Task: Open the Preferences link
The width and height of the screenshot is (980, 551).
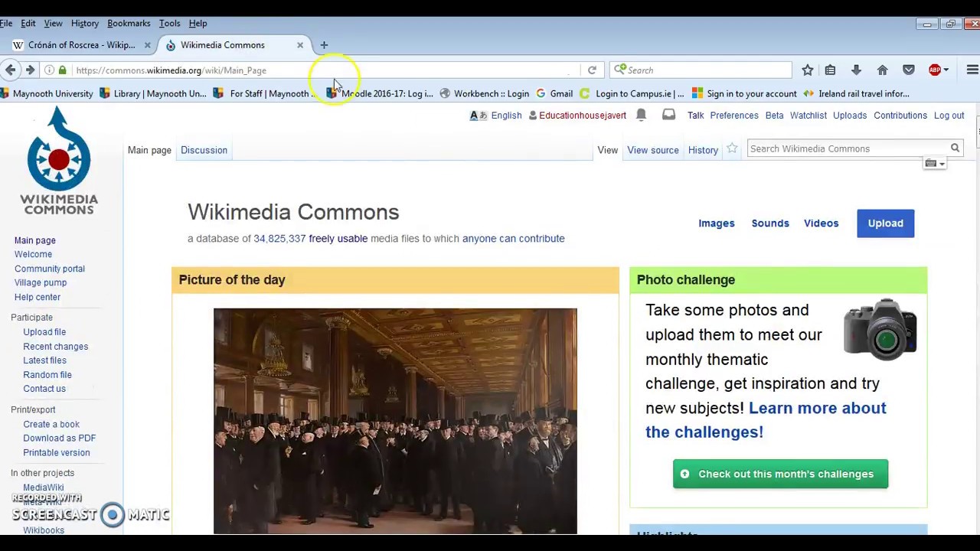Action: pyautogui.click(x=734, y=116)
